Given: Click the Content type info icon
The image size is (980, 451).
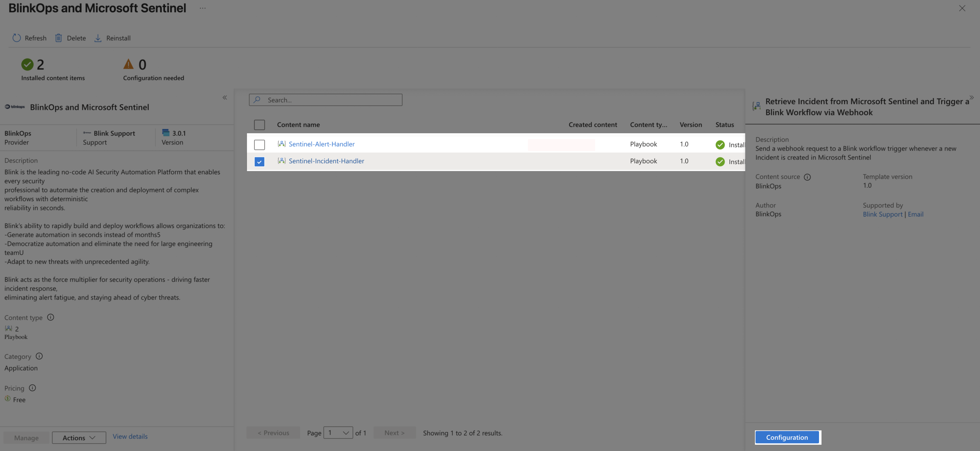Looking at the screenshot, I should click(x=51, y=317).
